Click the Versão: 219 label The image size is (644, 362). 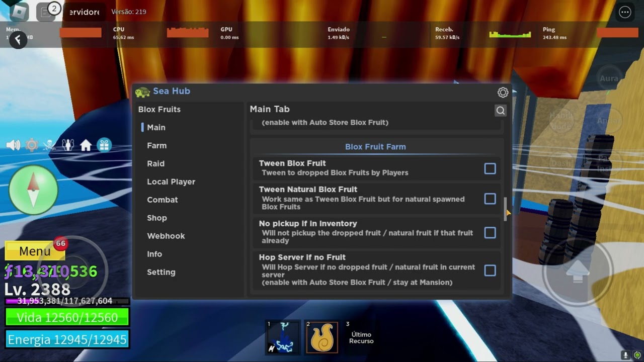(x=129, y=12)
